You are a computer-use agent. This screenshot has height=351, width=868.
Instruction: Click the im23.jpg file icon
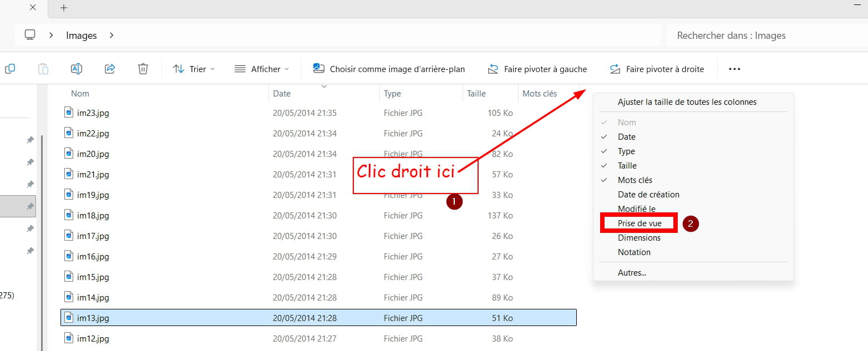pos(69,113)
